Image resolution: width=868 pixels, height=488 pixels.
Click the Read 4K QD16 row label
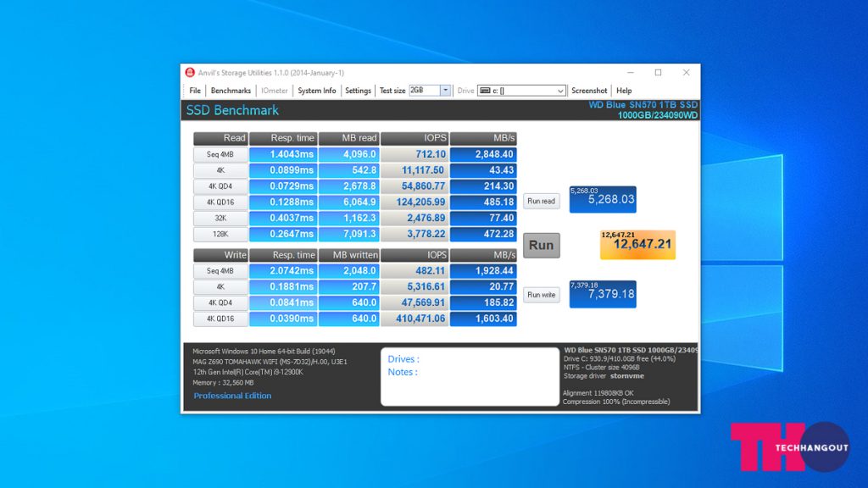point(220,202)
